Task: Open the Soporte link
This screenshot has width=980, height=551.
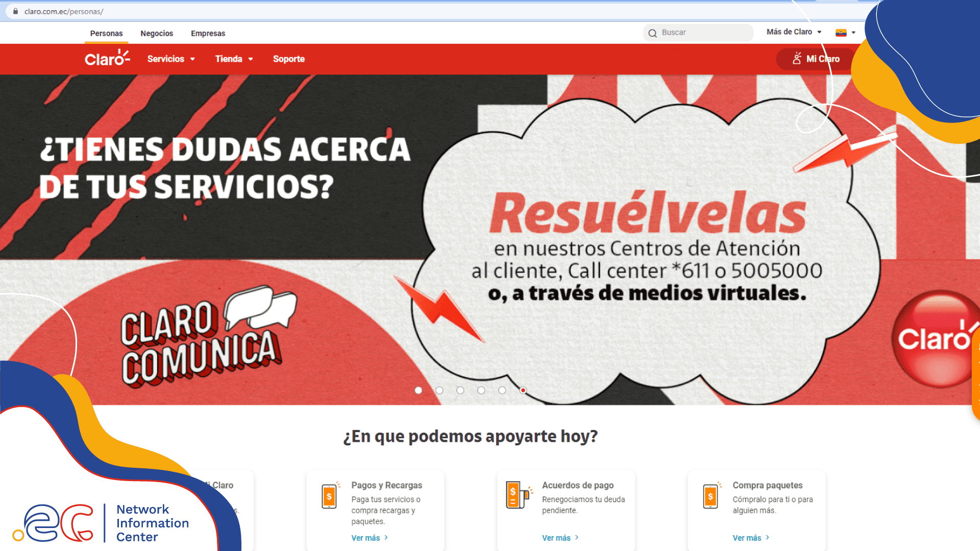Action: tap(288, 59)
